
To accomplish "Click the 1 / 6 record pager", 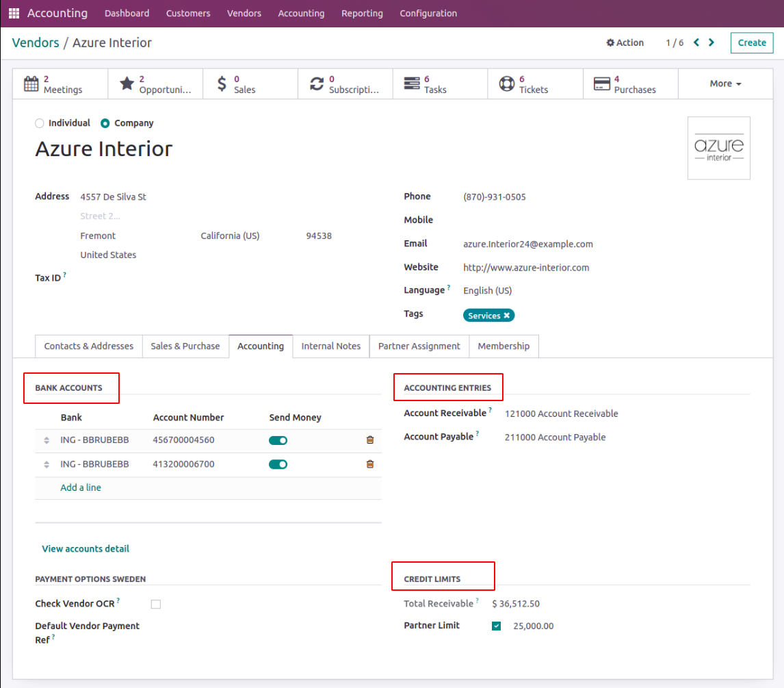I will [675, 42].
